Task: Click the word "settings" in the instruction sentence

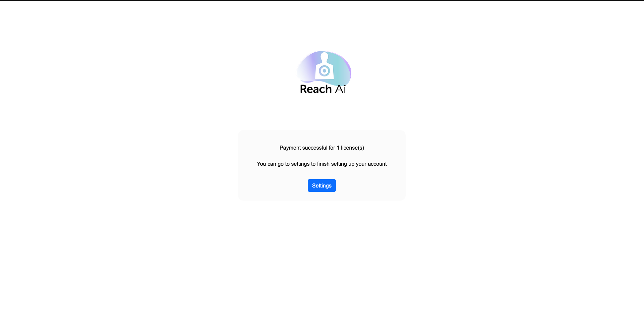Action: pos(300,164)
